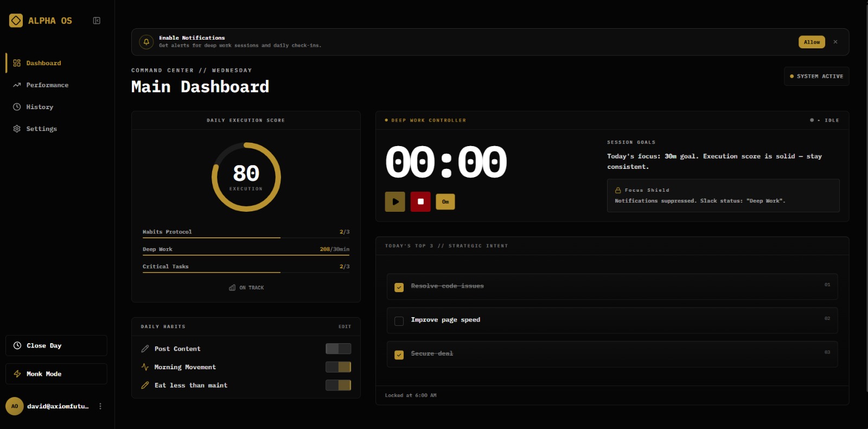
Task: Click the History clock icon
Action: tap(17, 107)
